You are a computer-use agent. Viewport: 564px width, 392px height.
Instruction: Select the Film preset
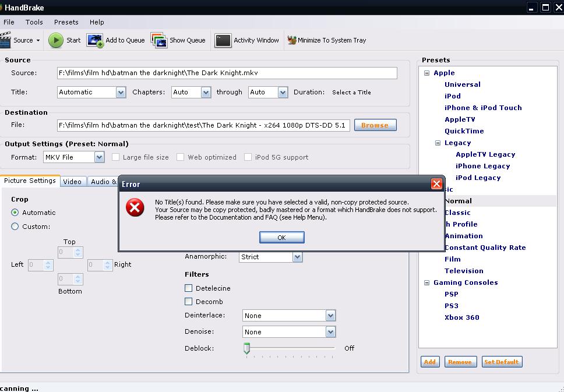pyautogui.click(x=452, y=259)
